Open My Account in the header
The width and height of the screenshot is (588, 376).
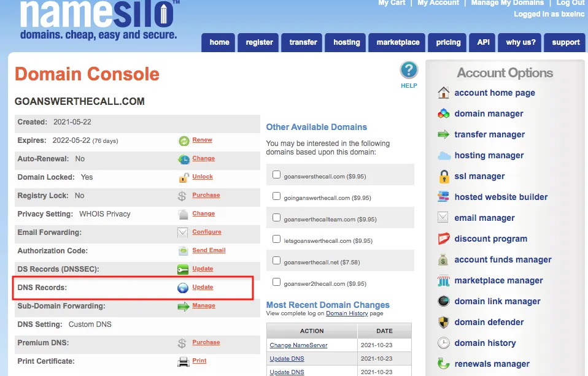coord(438,3)
